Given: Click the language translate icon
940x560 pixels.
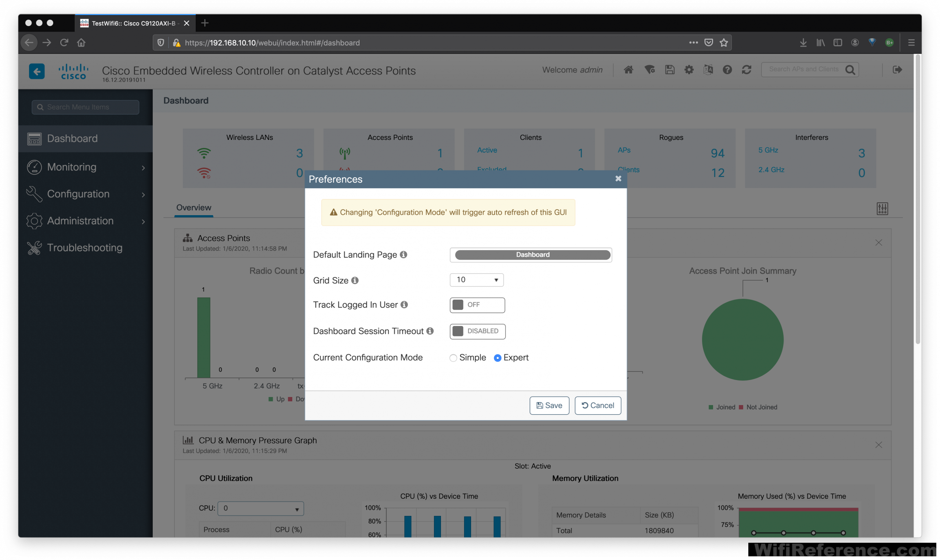Looking at the screenshot, I should coord(708,70).
